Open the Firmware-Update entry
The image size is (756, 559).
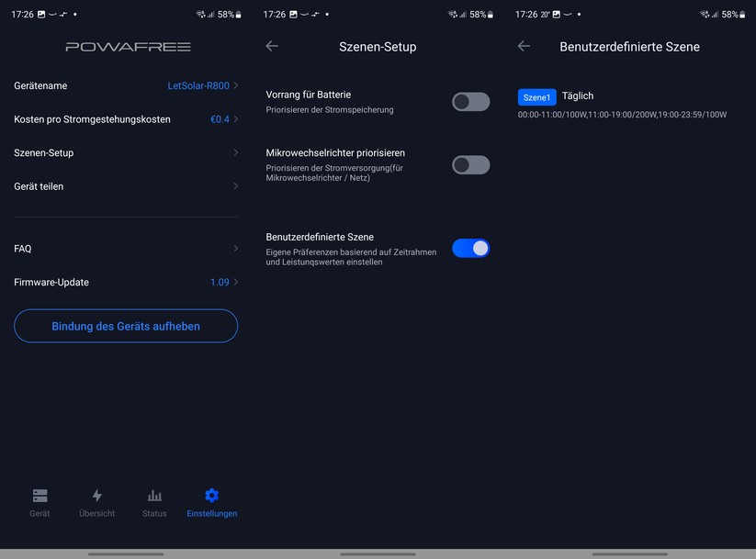point(126,283)
